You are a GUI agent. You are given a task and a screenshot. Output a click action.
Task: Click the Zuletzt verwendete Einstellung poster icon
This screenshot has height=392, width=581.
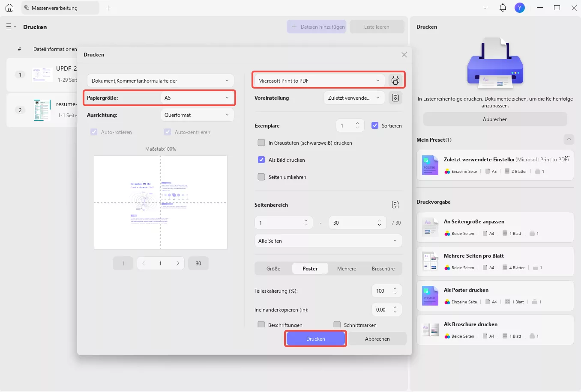430,165
